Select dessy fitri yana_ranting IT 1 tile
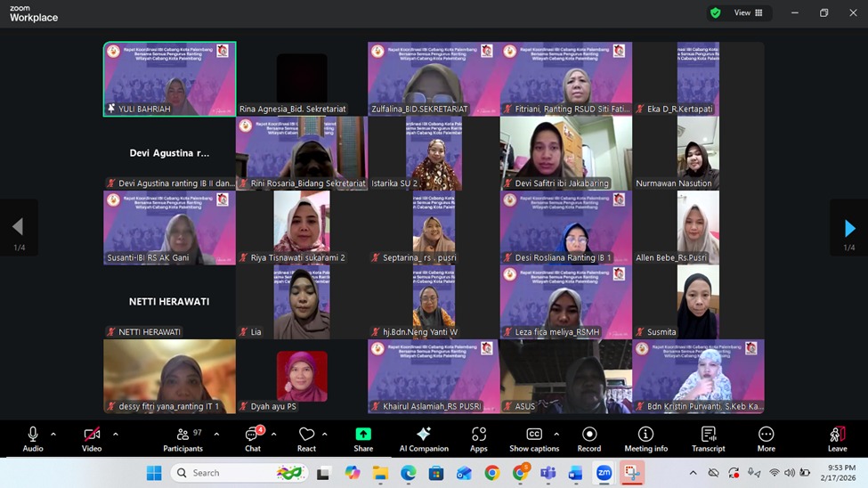Viewport: 868px width, 488px height. [169, 376]
